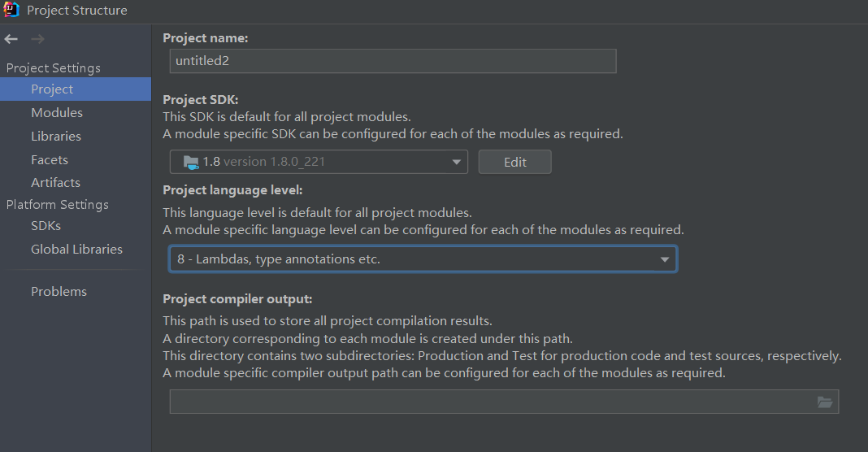Go to the Libraries section

(x=56, y=137)
